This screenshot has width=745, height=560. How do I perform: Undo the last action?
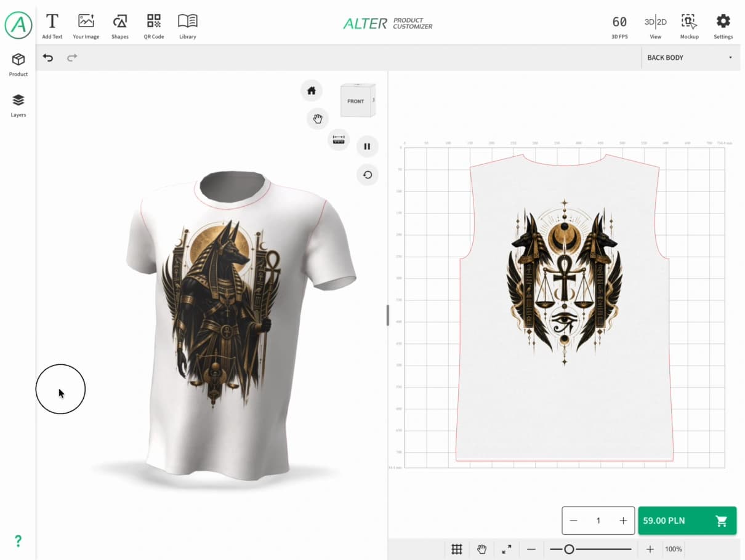pos(48,58)
